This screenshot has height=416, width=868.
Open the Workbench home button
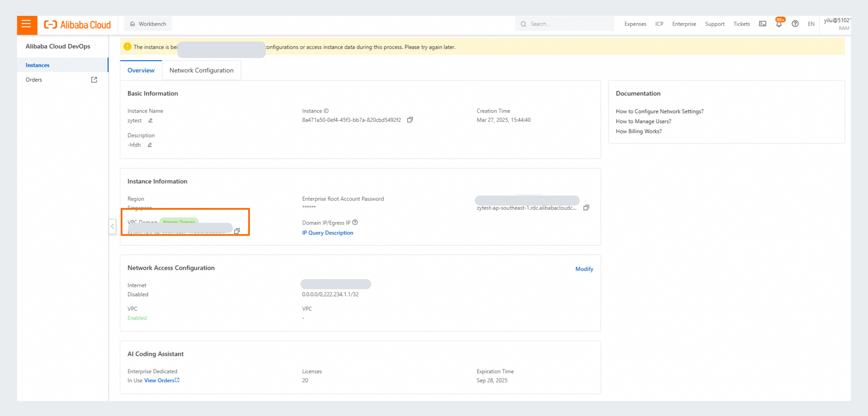[x=148, y=24]
